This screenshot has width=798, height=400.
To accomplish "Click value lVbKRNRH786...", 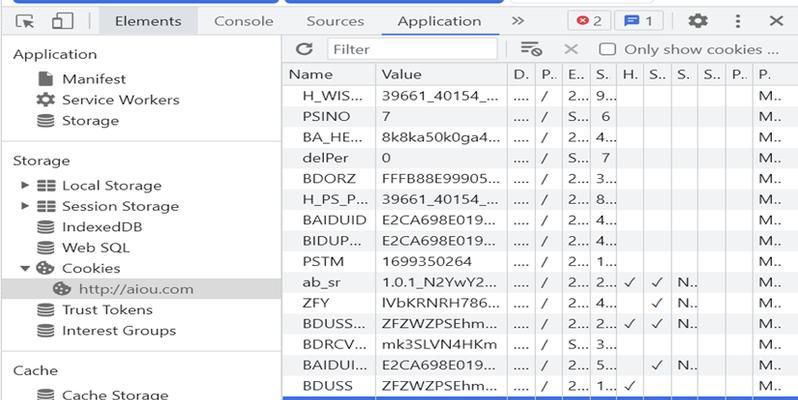I will tap(441, 303).
